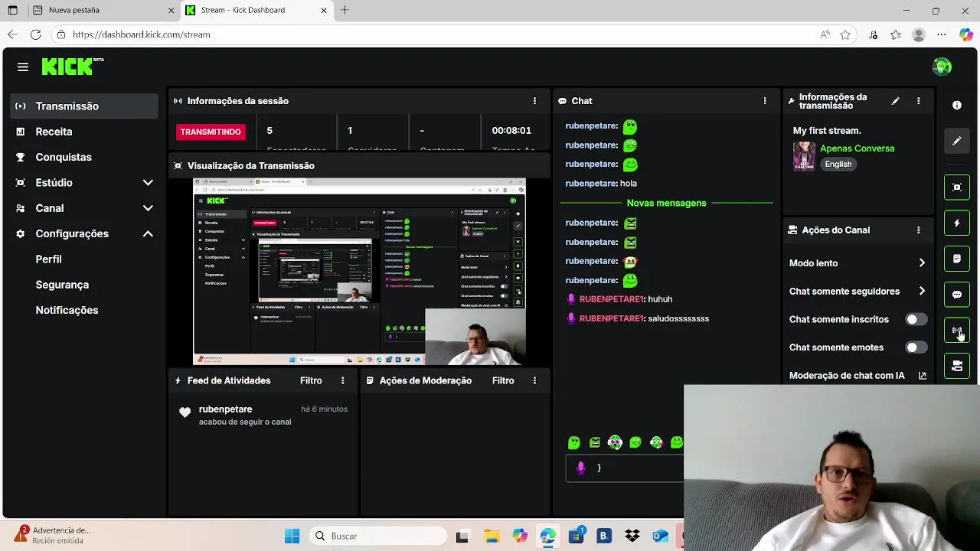Click the purple microphone icon in chat input
Image resolution: width=980 pixels, height=551 pixels.
(580, 468)
